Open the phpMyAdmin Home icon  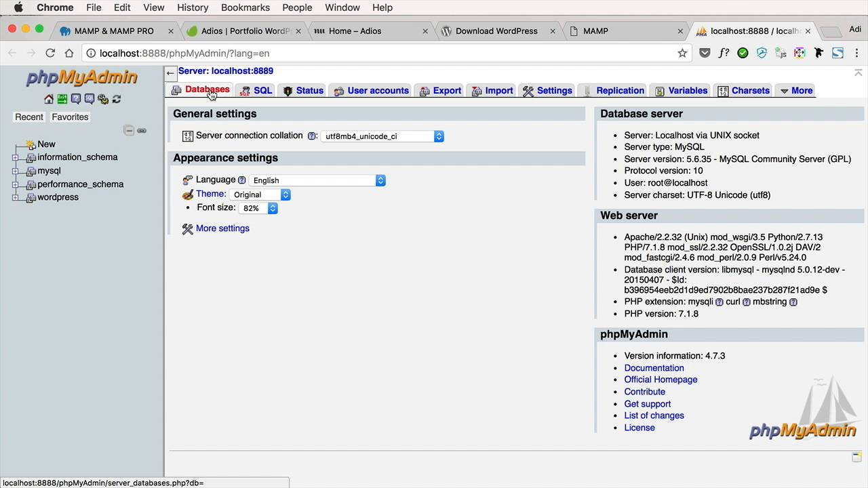point(49,99)
